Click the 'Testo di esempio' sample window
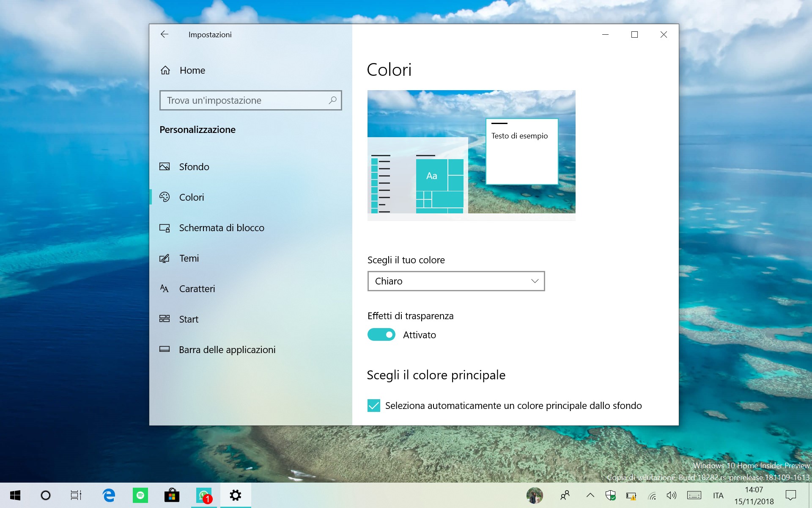The height and width of the screenshot is (508, 812). 522,152
